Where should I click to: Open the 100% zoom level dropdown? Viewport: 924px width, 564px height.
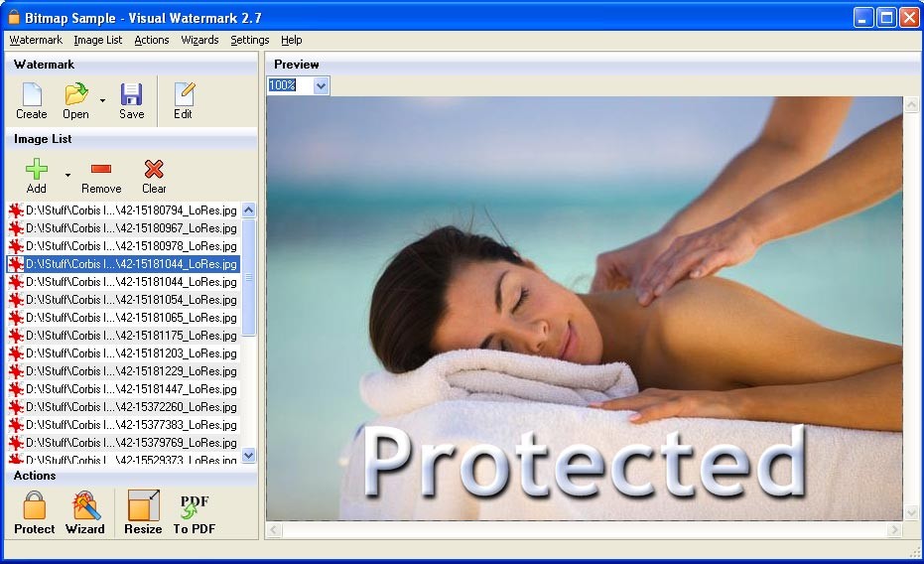[x=321, y=86]
